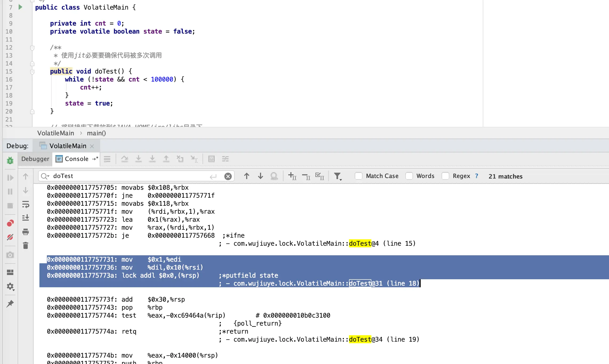Toggle Soft-Wrap in the console sidebar

[26, 204]
